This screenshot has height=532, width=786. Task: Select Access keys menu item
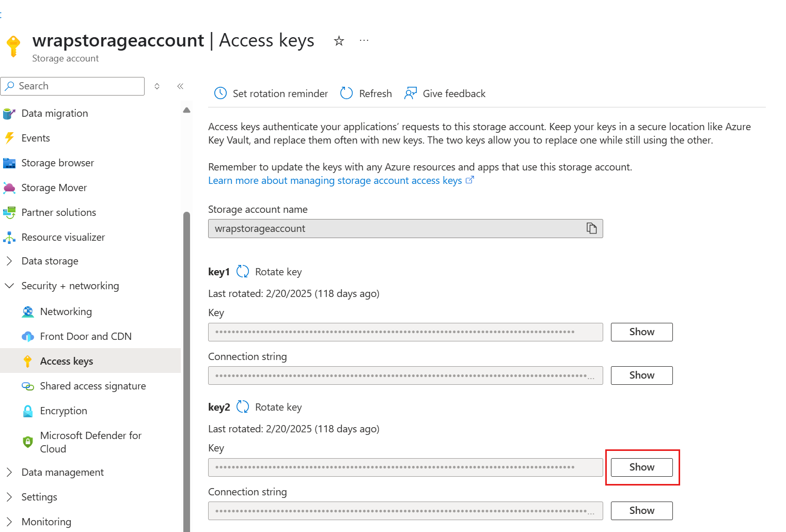90,361
